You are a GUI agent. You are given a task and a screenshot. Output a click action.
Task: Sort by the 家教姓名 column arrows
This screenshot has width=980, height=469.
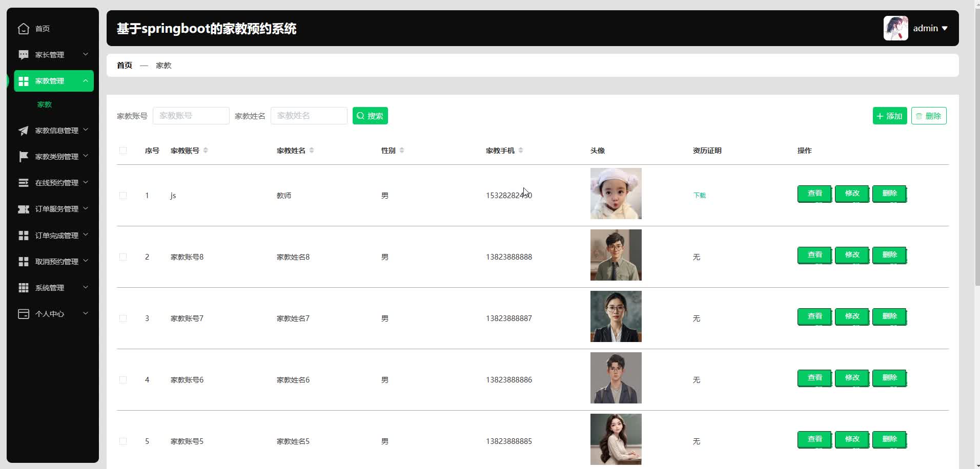pos(312,151)
